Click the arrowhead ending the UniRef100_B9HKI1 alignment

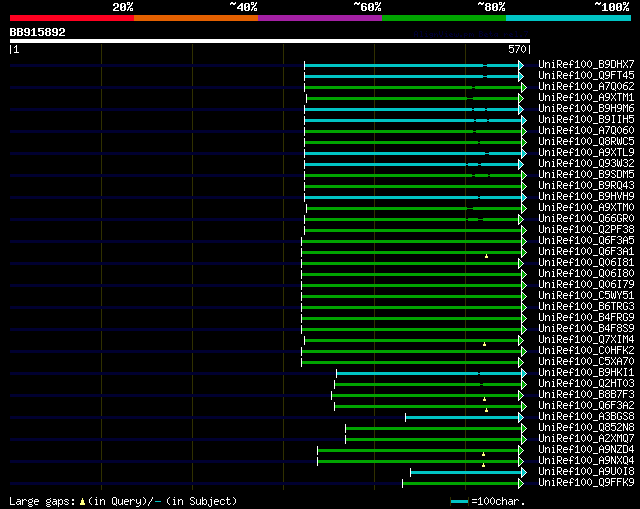coord(522,373)
